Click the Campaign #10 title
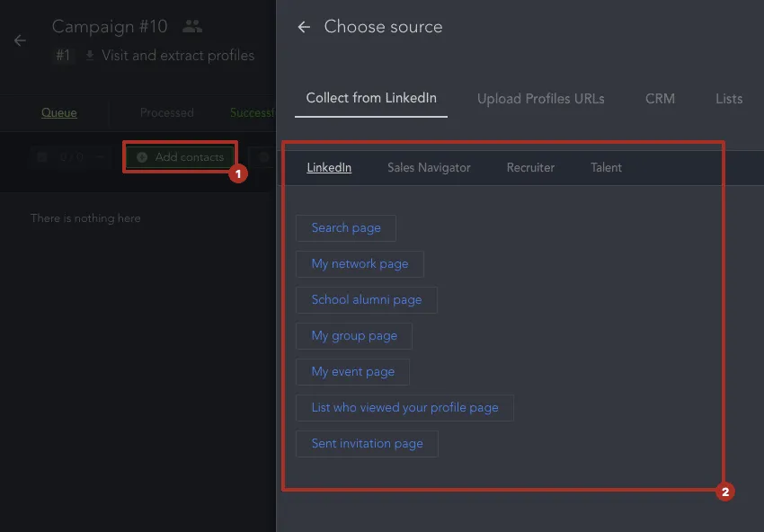The width and height of the screenshot is (764, 532). 110,26
